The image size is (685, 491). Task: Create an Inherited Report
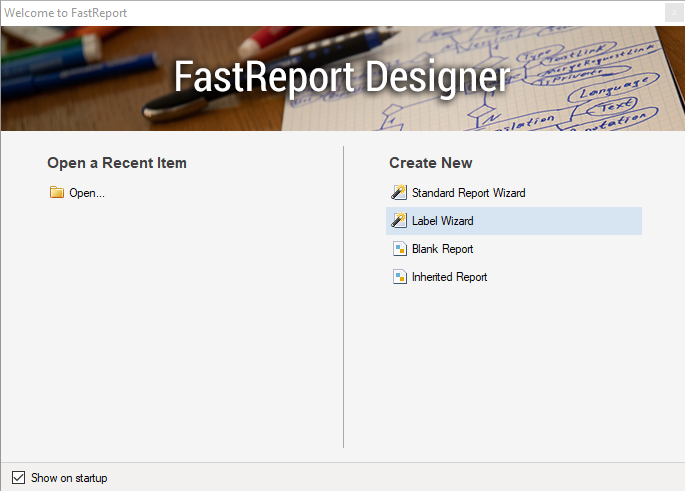(x=450, y=277)
